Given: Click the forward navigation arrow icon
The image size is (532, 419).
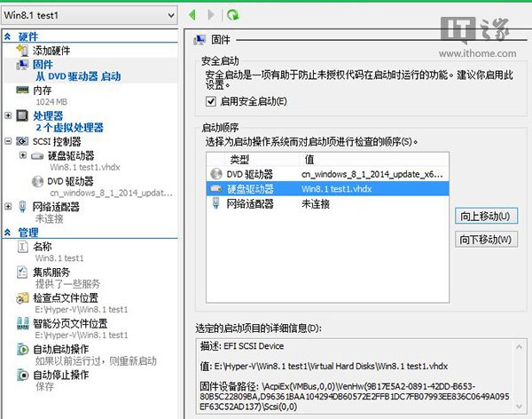Looking at the screenshot, I should tap(211, 15).
